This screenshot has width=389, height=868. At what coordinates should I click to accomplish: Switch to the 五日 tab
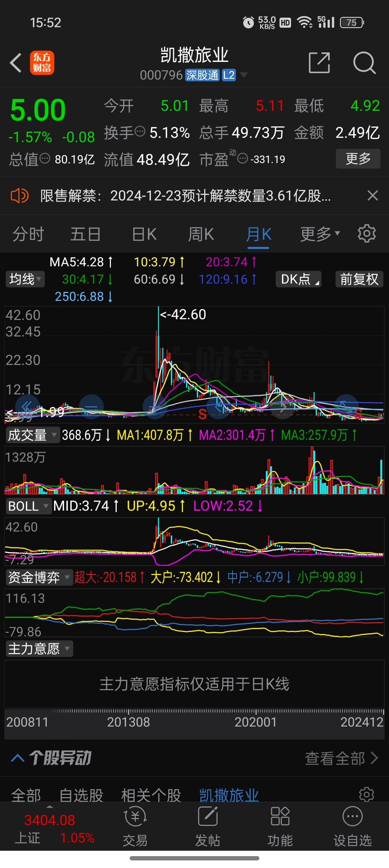coord(85,234)
